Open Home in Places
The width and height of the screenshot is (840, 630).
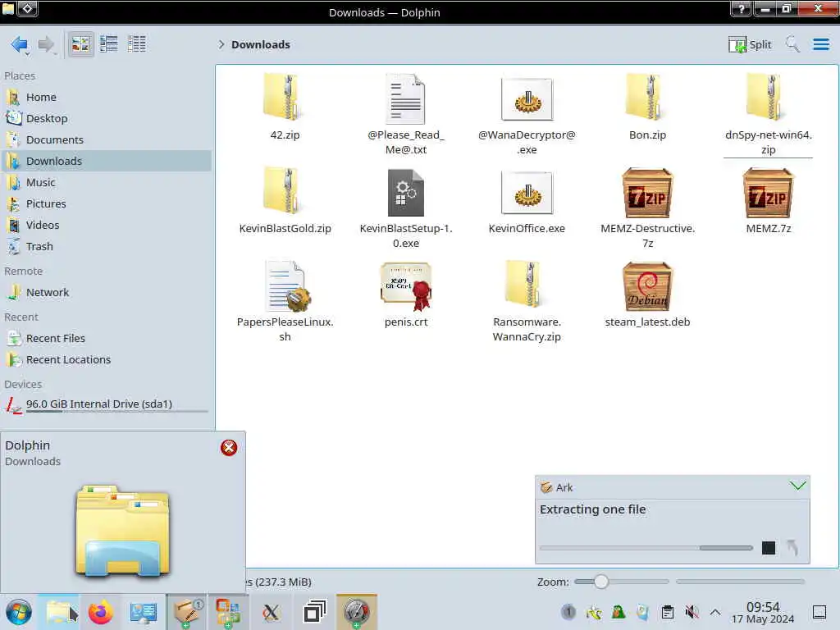tap(106, 97)
